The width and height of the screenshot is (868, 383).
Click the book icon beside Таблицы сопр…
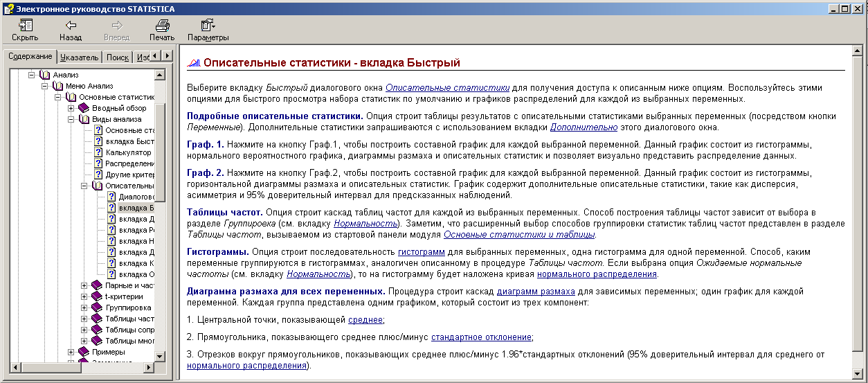tap(98, 330)
